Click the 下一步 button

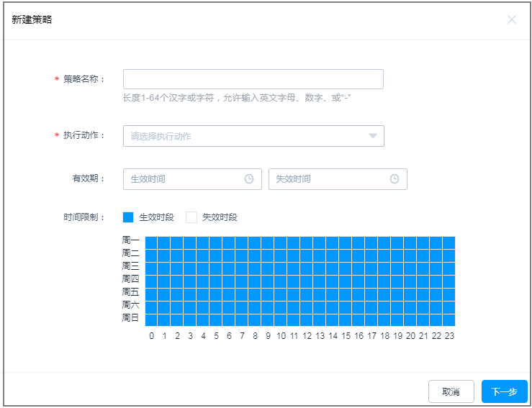504,391
